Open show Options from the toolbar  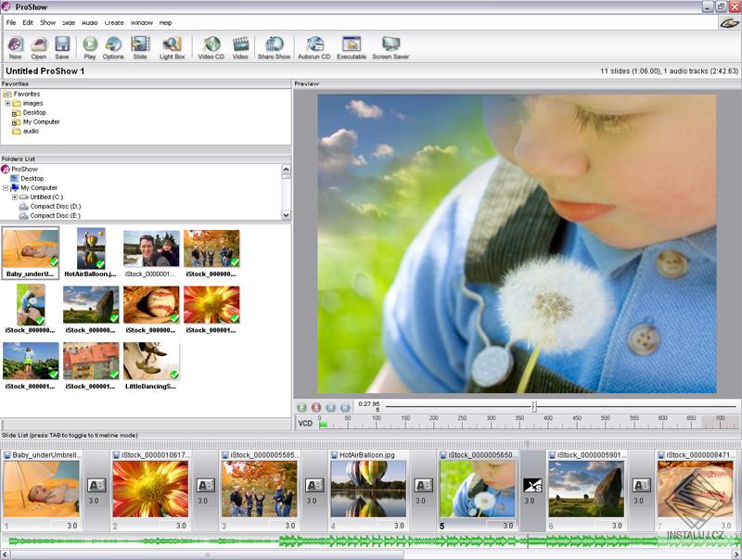113,48
